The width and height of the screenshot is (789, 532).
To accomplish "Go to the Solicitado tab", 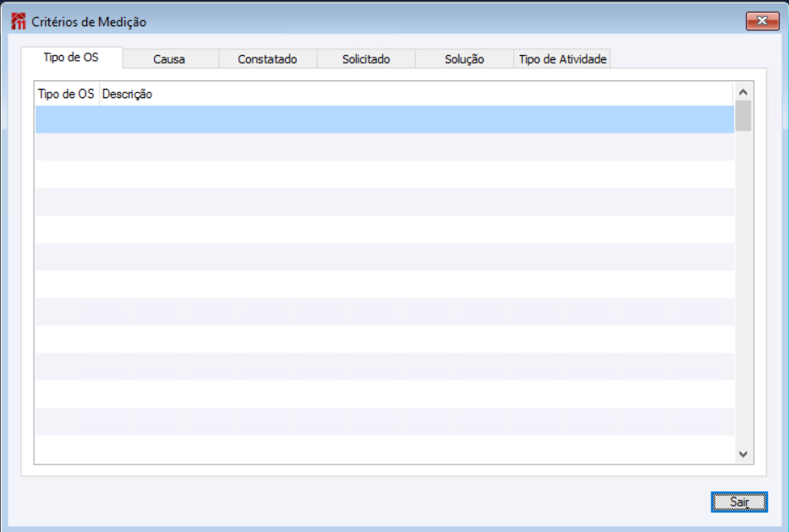I will (366, 59).
